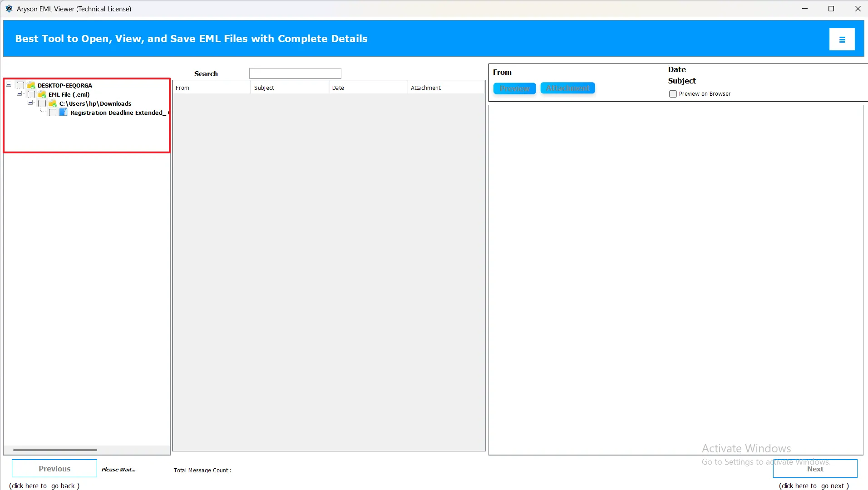Image resolution: width=868 pixels, height=490 pixels.
Task: Collapse the EML File (.eml) node
Action: pyautogui.click(x=20, y=93)
